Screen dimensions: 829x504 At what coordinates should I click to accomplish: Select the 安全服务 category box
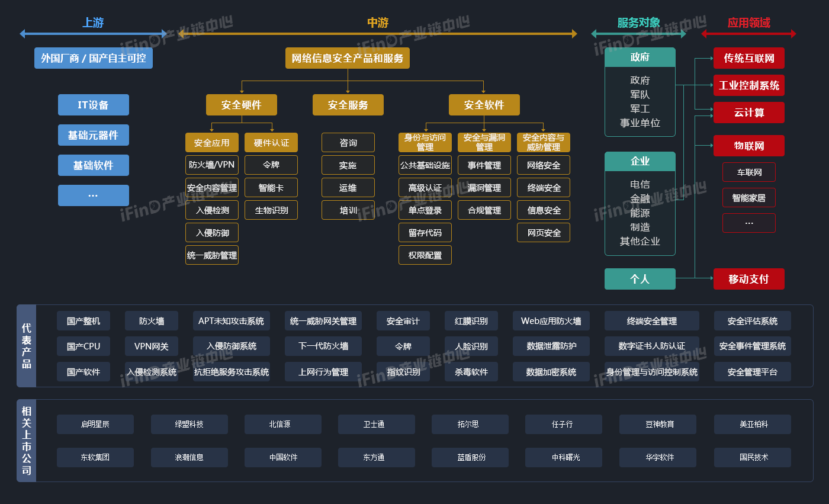tap(348, 104)
